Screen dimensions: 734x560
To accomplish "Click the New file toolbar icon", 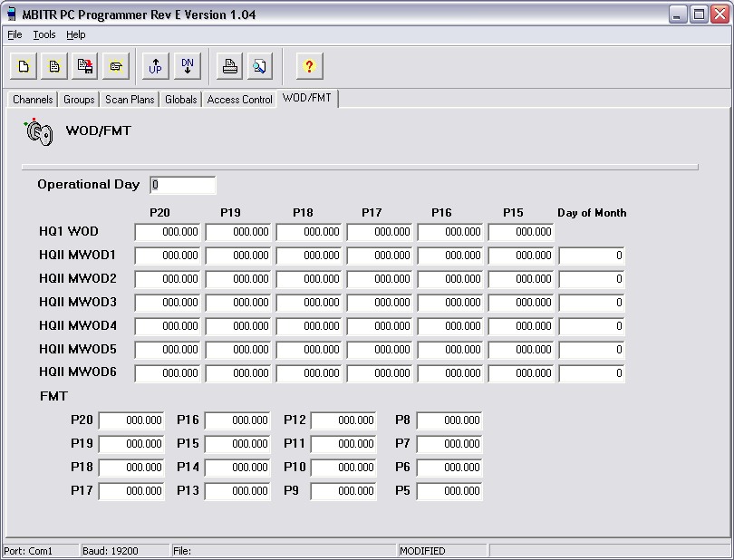I will 24,66.
